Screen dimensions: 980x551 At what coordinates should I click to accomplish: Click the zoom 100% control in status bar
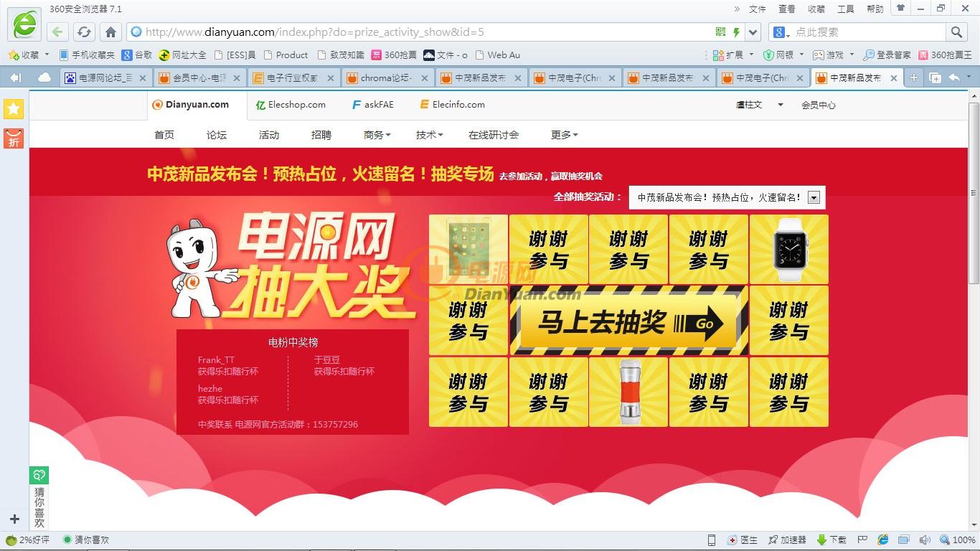958,540
